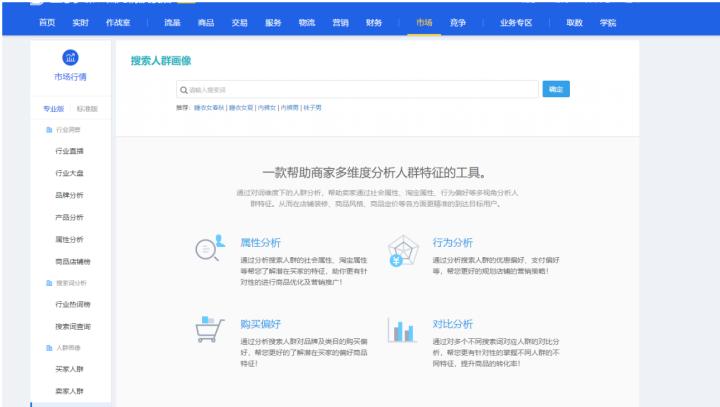Click the 内裤男 recommended keyword
Image resolution: width=720 pixels, height=407 pixels.
click(289, 107)
